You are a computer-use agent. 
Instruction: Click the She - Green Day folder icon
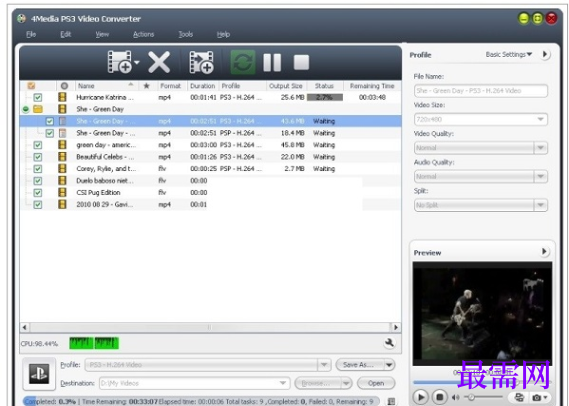38,109
